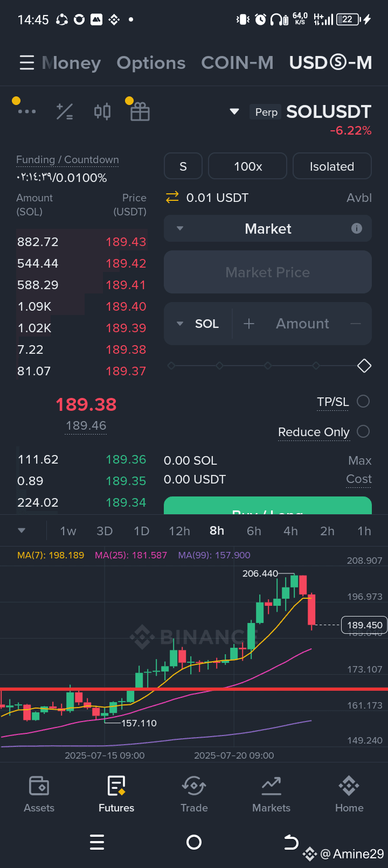
Task: Open the 100x leverage button
Action: click(248, 166)
